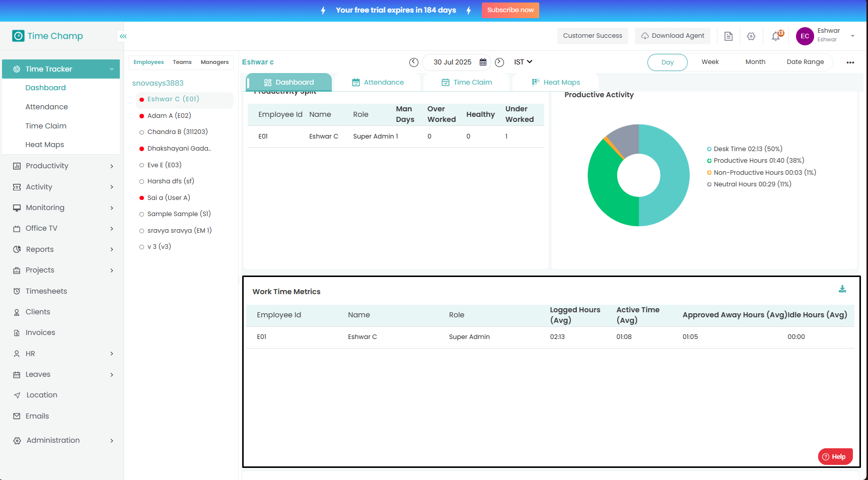This screenshot has height=480, width=868.
Task: Go to previous day arrow
Action: 414,62
